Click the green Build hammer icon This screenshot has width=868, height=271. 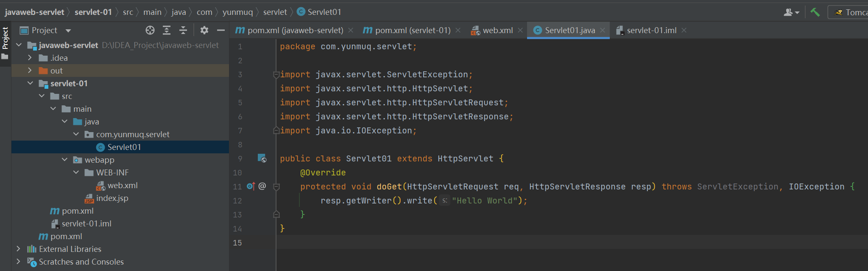pyautogui.click(x=815, y=12)
